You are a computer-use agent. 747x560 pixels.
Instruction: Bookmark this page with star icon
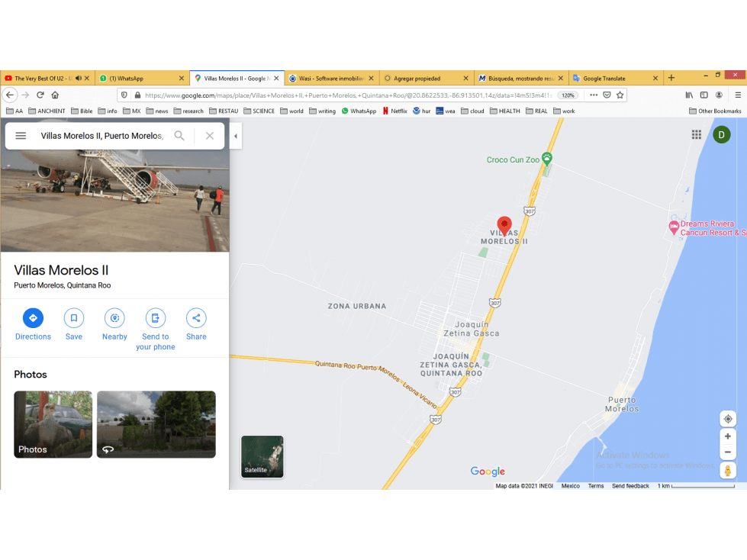pyautogui.click(x=620, y=95)
